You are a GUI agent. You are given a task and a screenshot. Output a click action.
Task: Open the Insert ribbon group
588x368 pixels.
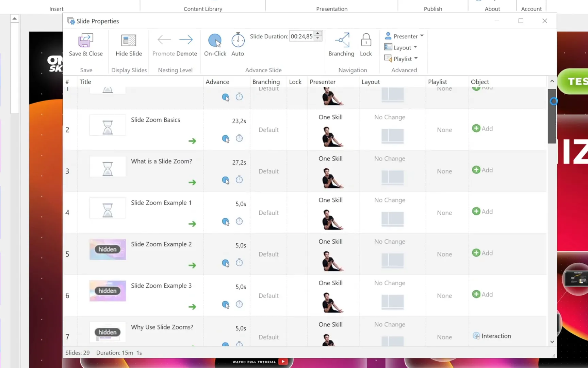pos(56,9)
